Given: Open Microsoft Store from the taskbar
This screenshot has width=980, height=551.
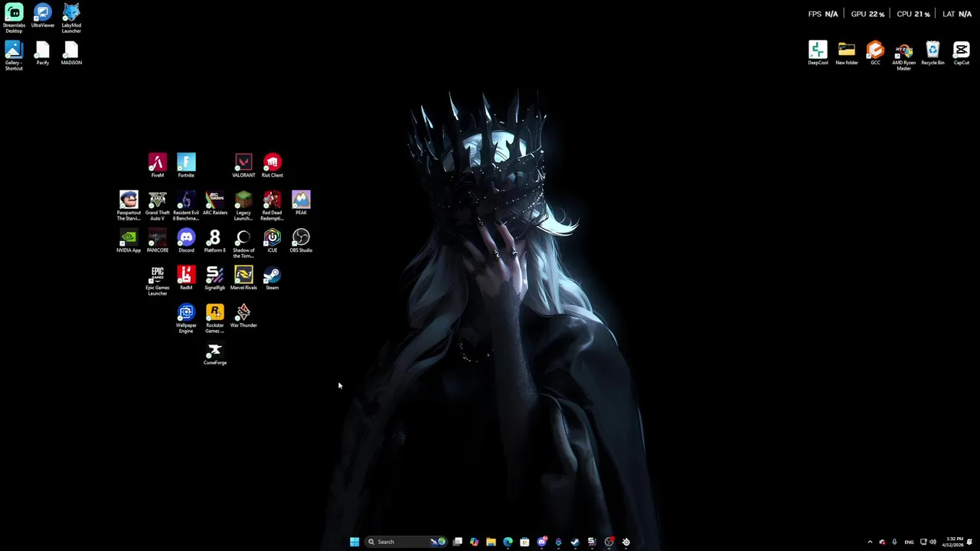Looking at the screenshot, I should coord(524,542).
